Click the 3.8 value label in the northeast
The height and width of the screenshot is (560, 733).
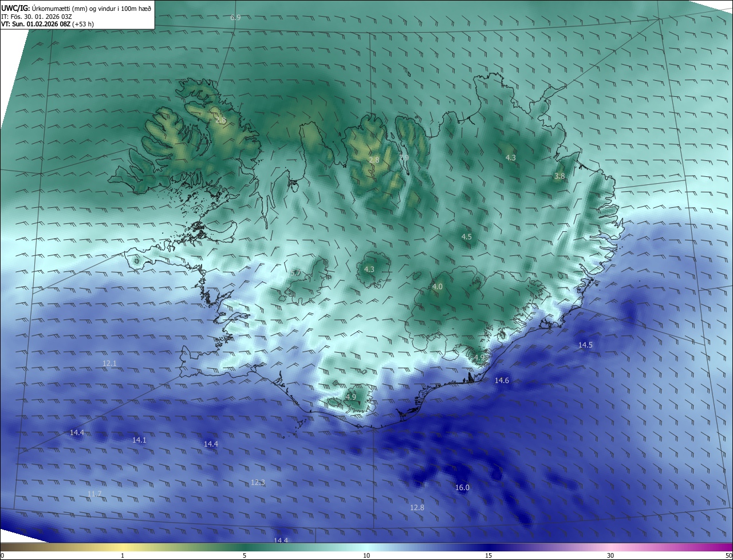coord(559,176)
